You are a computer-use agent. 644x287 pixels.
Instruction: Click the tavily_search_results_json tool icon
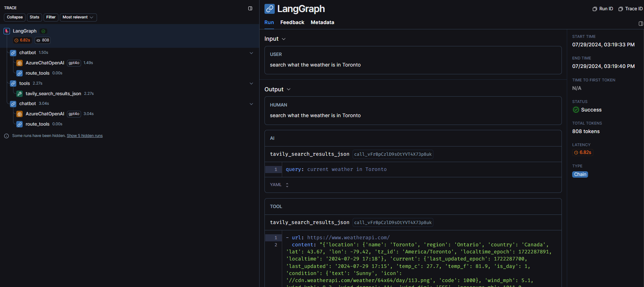[19, 94]
